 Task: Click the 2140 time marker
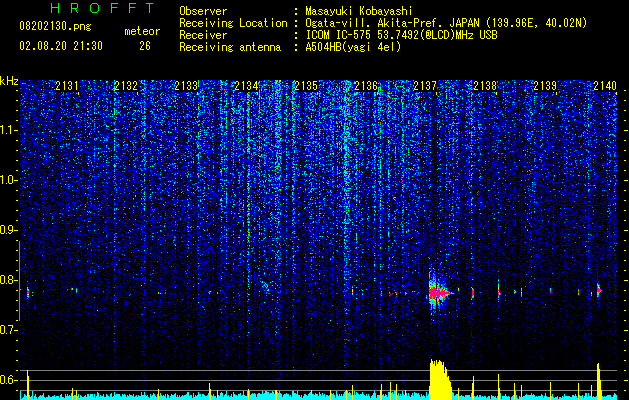click(x=605, y=86)
